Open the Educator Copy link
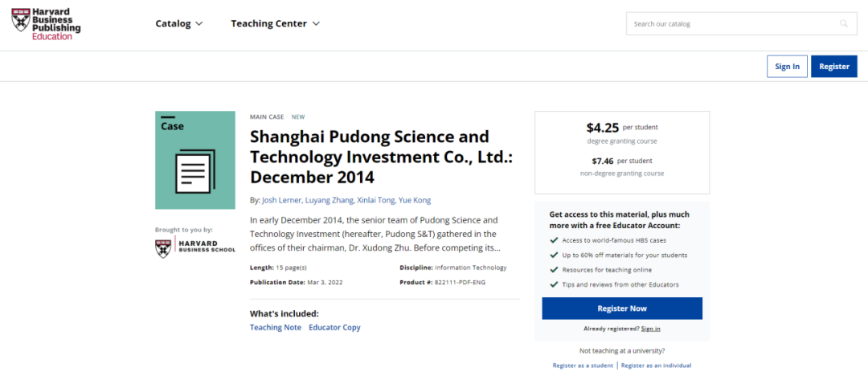Viewport: 868px width, 384px height. [334, 328]
